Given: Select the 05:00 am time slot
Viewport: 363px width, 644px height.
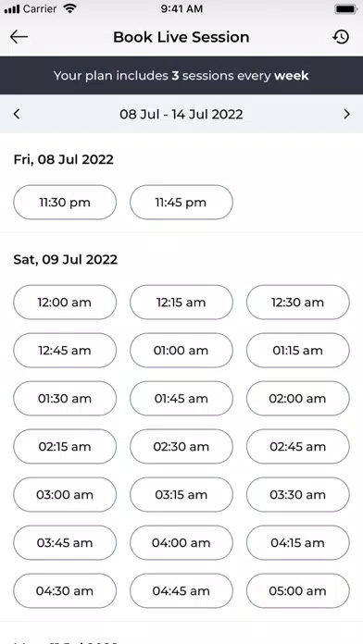Looking at the screenshot, I should click(298, 590).
